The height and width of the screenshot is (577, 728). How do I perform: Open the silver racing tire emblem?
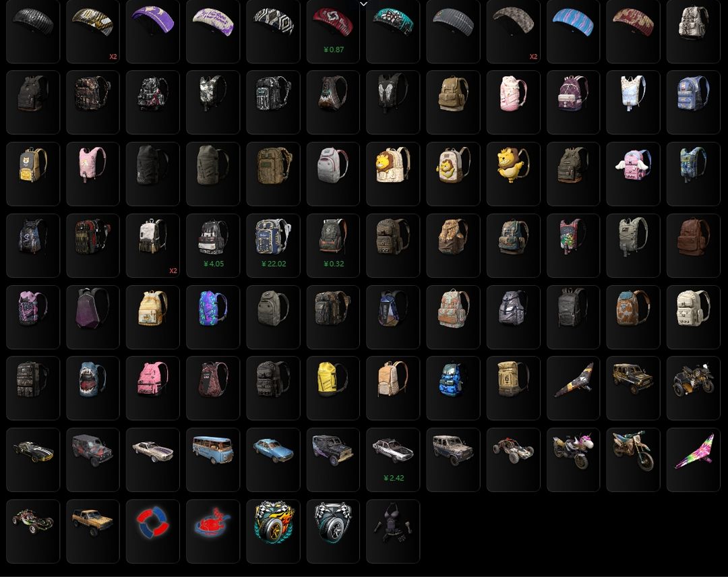coord(333,531)
